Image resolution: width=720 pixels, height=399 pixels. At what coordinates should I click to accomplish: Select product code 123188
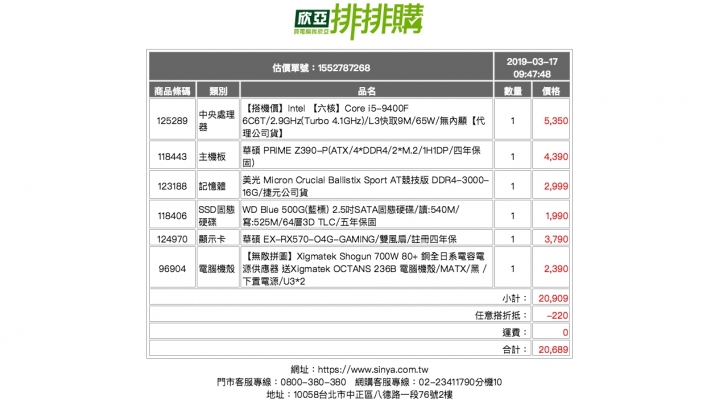pyautogui.click(x=172, y=186)
